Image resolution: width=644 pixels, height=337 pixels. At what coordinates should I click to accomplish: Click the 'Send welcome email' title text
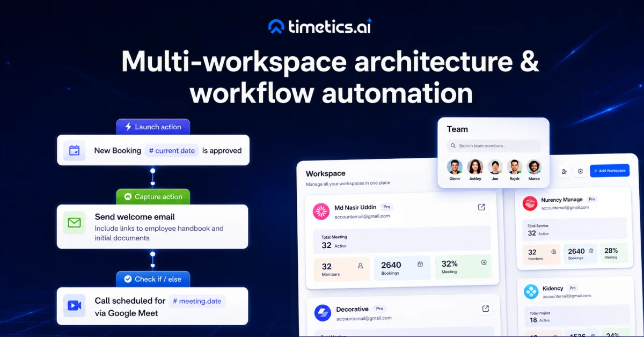click(135, 217)
